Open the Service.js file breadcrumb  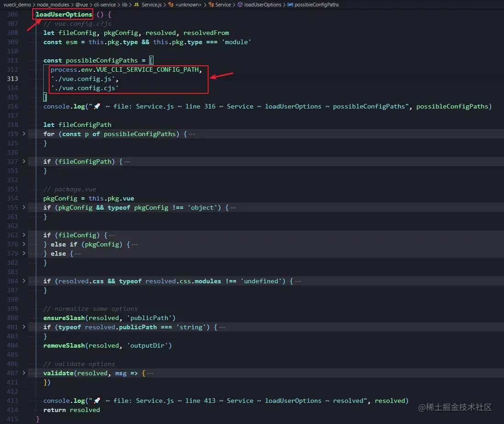tap(152, 5)
